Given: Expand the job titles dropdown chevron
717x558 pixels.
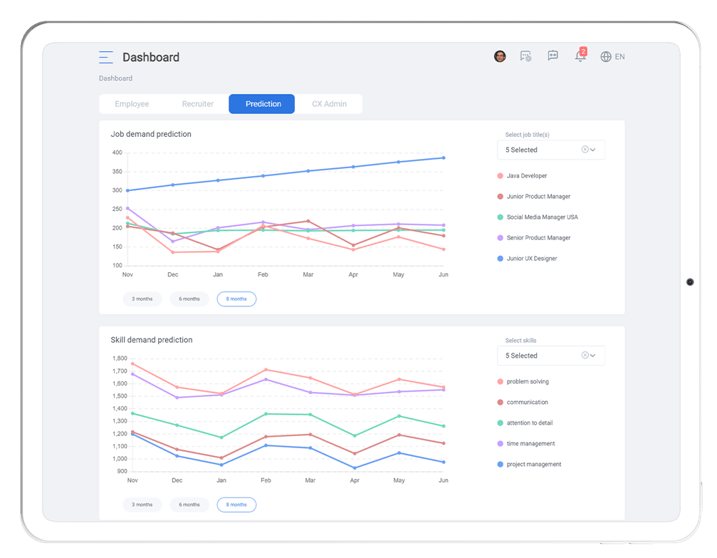Looking at the screenshot, I should (x=594, y=150).
